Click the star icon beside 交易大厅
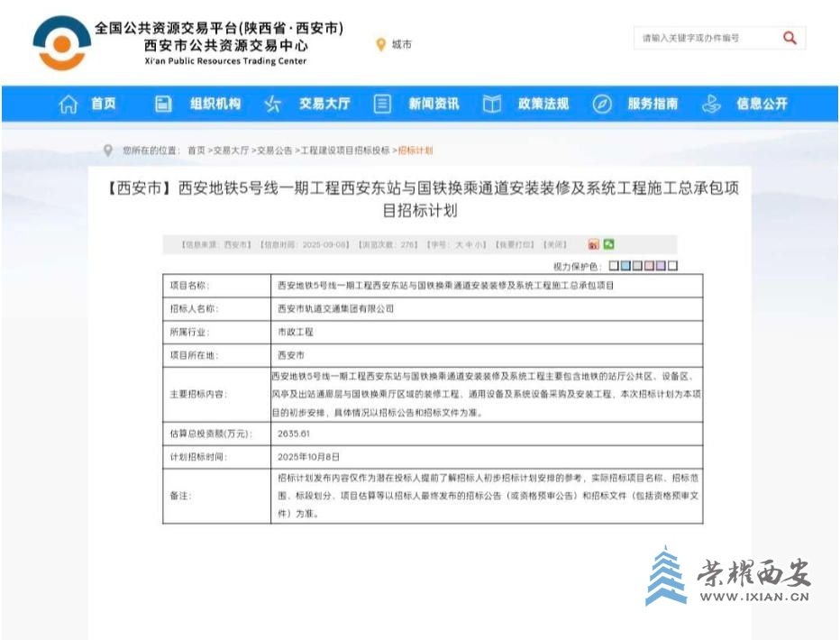The height and width of the screenshot is (640, 840). click(x=273, y=104)
